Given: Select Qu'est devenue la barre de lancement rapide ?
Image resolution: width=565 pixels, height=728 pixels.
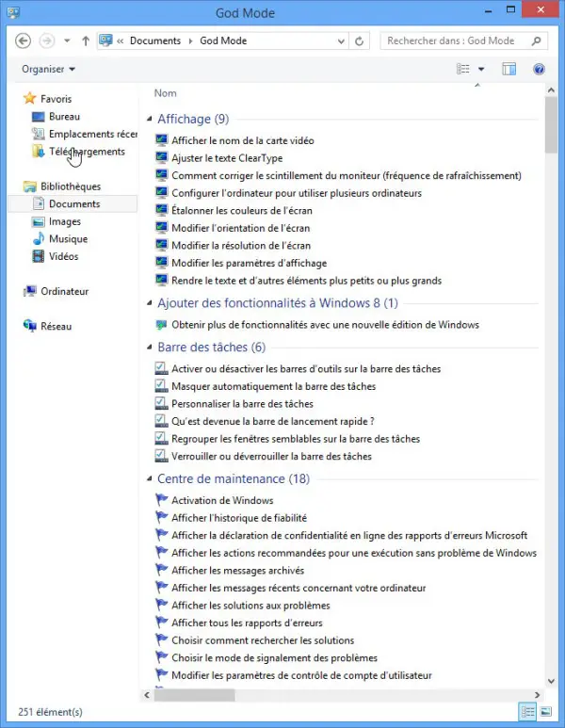Looking at the screenshot, I should (x=272, y=421).
